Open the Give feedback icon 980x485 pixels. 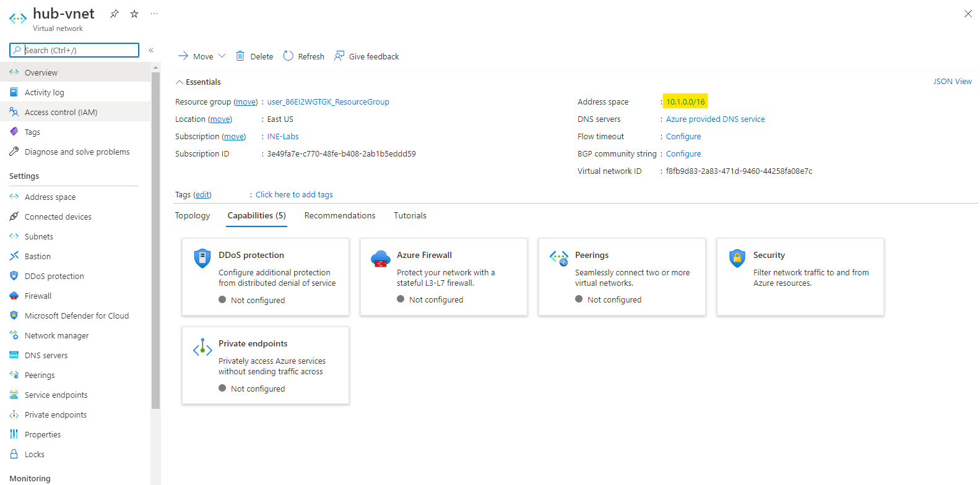click(339, 56)
